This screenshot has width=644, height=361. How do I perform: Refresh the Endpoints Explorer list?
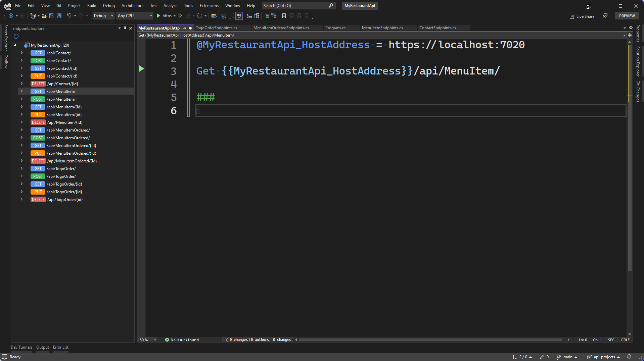coord(16,36)
